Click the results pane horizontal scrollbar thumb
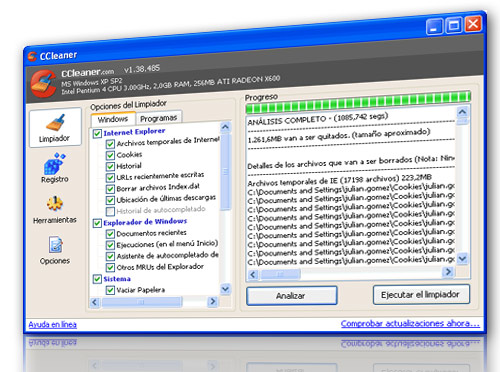The width and height of the screenshot is (500, 372). 280,274
